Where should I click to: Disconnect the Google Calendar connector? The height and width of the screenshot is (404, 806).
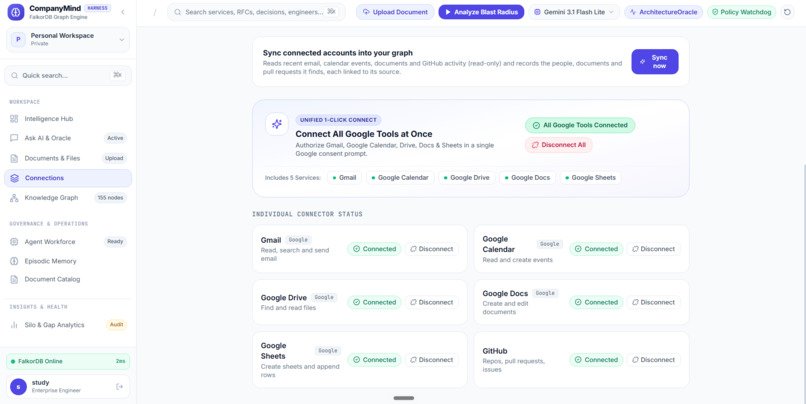click(654, 249)
